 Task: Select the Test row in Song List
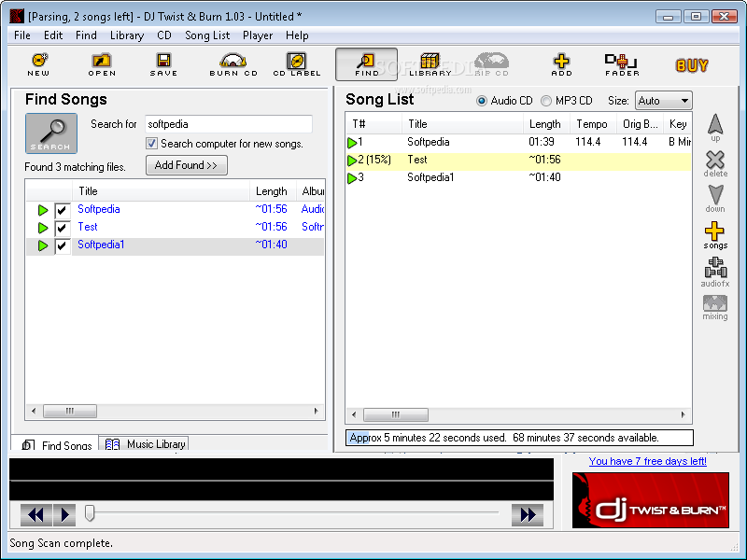point(518,160)
